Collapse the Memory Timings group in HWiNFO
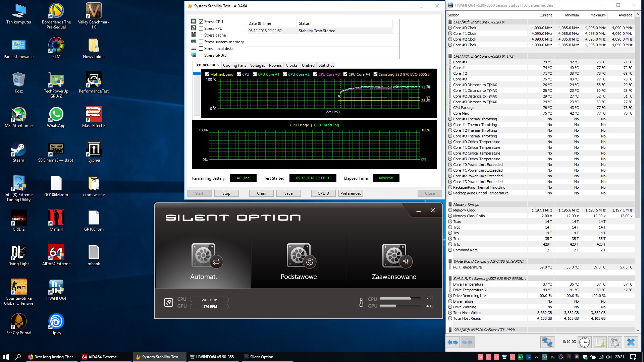 click(450, 204)
